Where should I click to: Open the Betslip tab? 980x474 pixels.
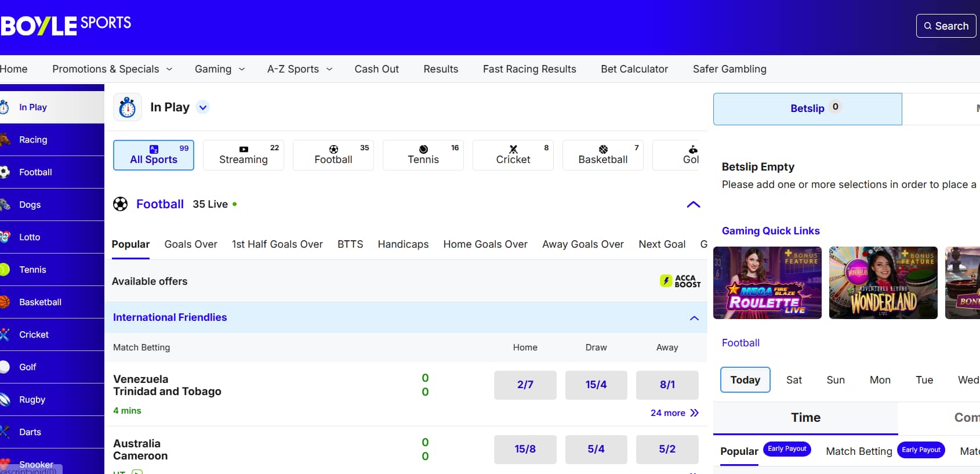808,109
